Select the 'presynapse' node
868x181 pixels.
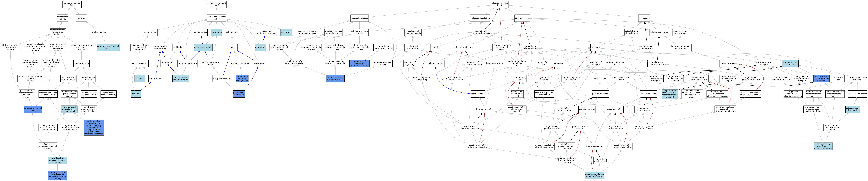259,63
